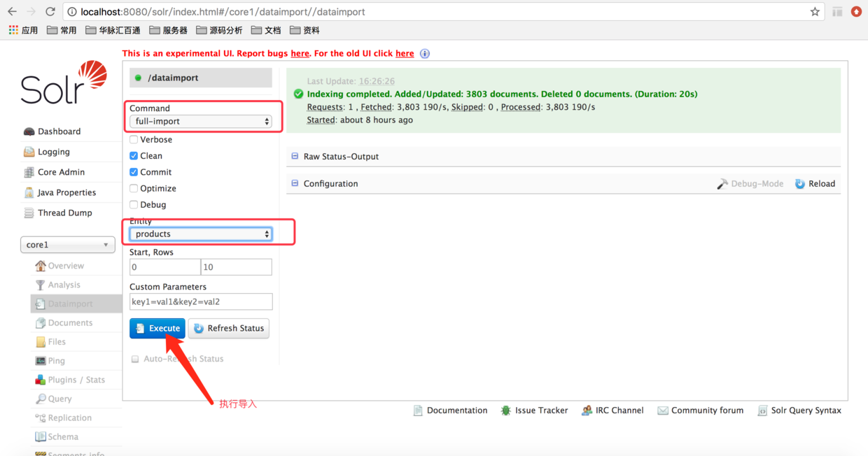Uncheck the Clean checkbox

coord(134,156)
